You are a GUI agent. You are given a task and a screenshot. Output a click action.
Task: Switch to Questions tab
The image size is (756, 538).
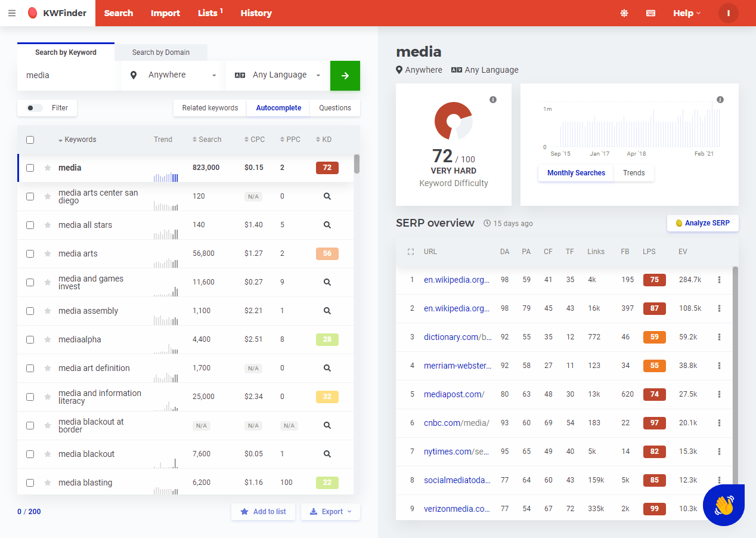click(335, 108)
